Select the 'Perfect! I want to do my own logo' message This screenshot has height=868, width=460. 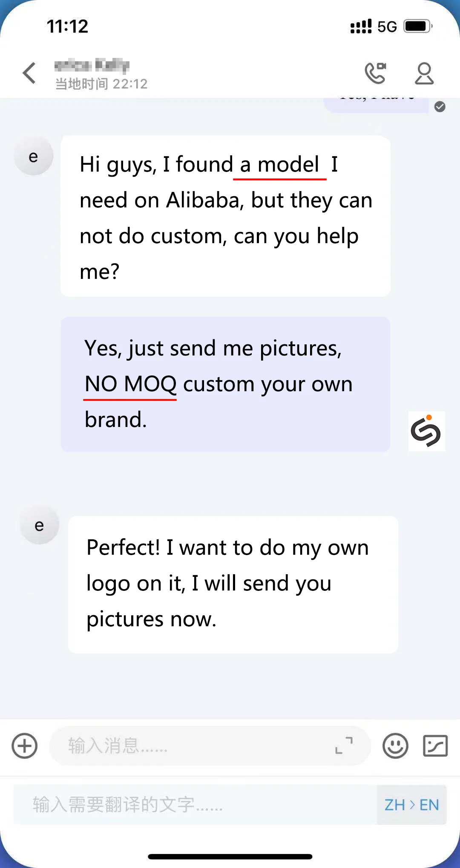pos(233,584)
